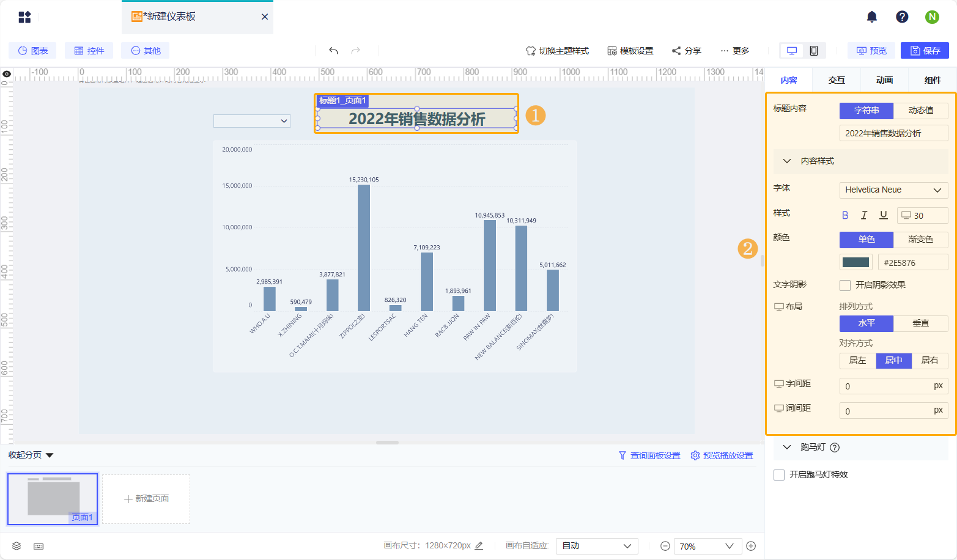Open 预览播放设置 preview playback settings
The height and width of the screenshot is (560, 957).
coord(722,455)
